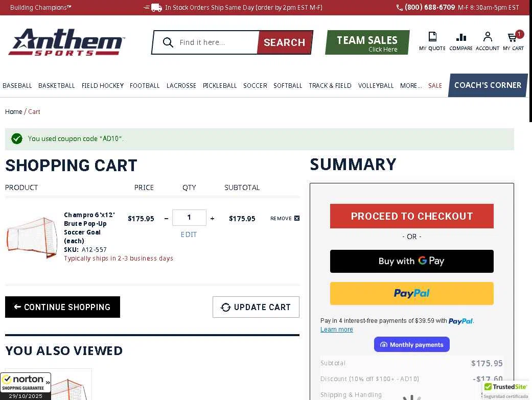The width and height of the screenshot is (532, 400).
Task: Click the Edit link under quantity
Action: pyautogui.click(x=189, y=234)
